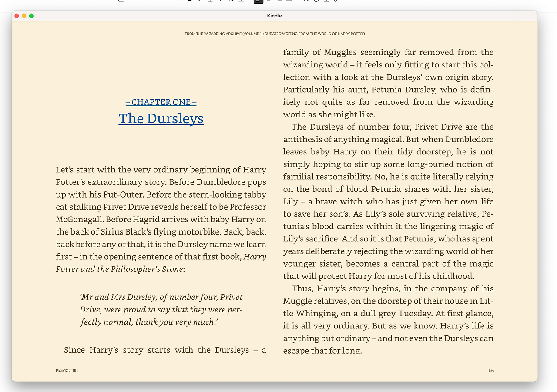Click the book title header text
This screenshot has height=392, width=557.
(275, 34)
